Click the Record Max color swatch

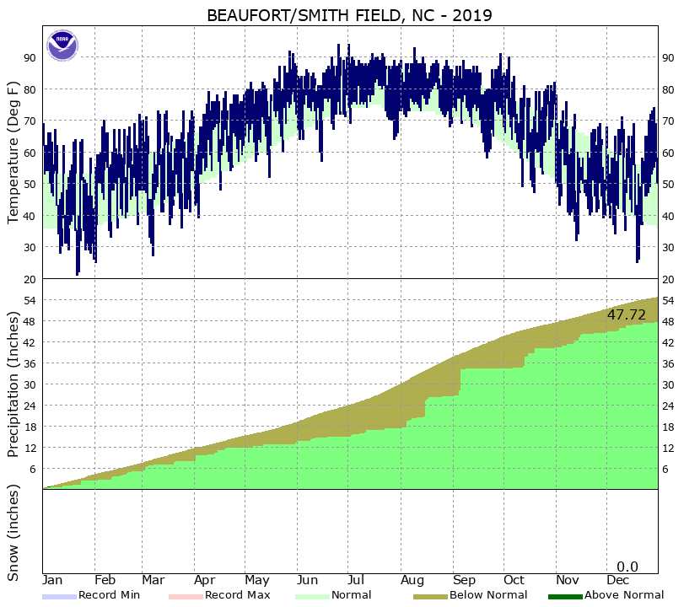tap(186, 597)
